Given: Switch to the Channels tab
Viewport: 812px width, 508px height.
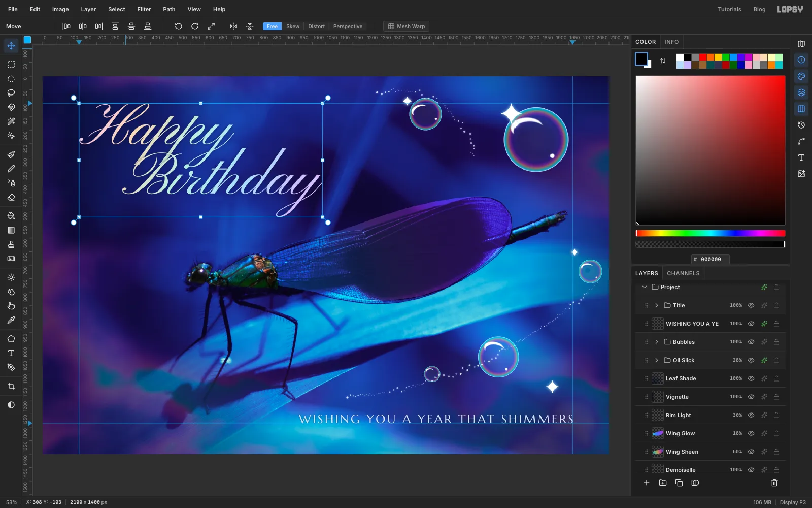Looking at the screenshot, I should coord(683,273).
